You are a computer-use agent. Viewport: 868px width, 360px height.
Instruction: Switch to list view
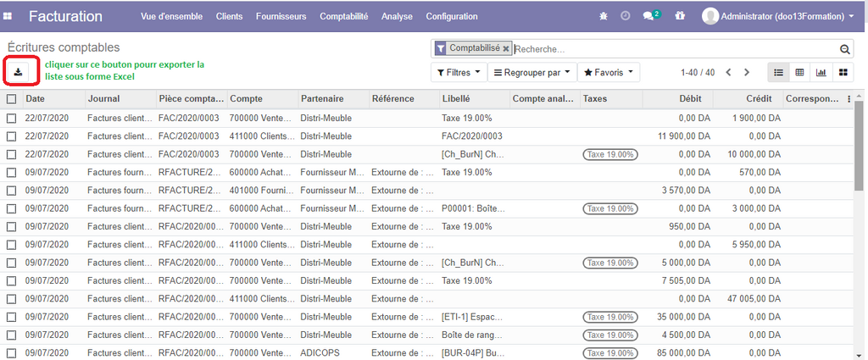coord(778,73)
